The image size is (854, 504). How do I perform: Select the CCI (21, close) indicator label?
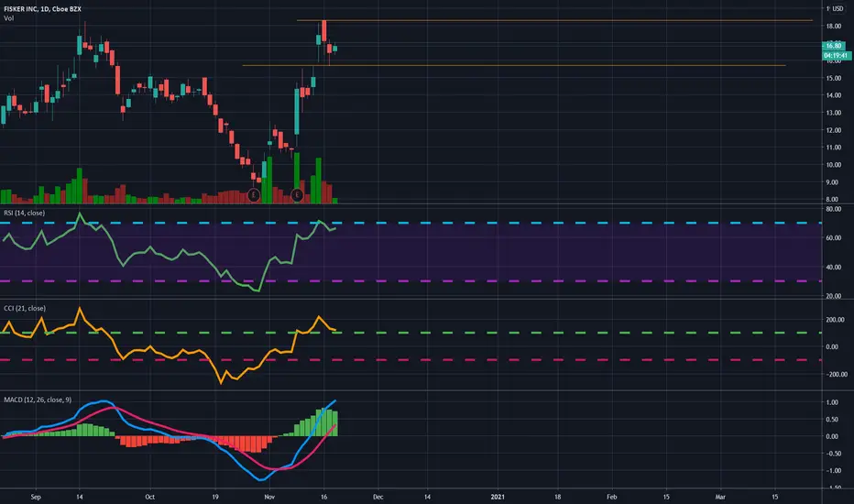[25, 309]
